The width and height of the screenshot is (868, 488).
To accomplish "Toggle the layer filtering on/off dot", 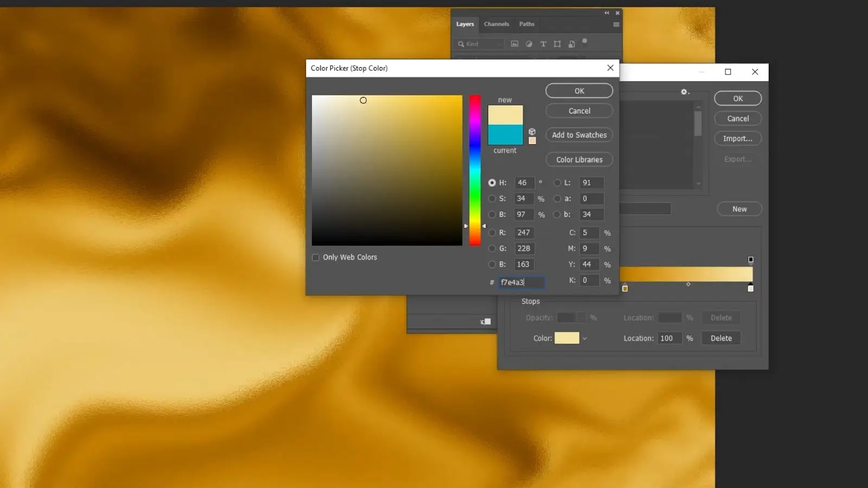I will 585,41.
